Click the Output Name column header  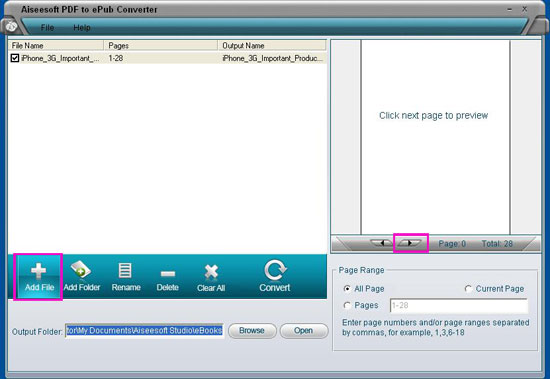(x=272, y=46)
